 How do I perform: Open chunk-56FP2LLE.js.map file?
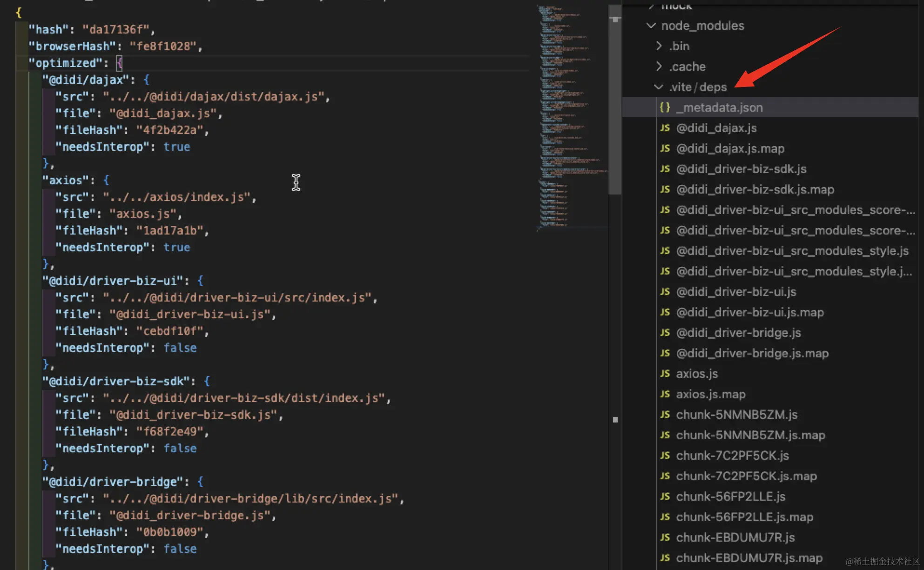pos(745,517)
